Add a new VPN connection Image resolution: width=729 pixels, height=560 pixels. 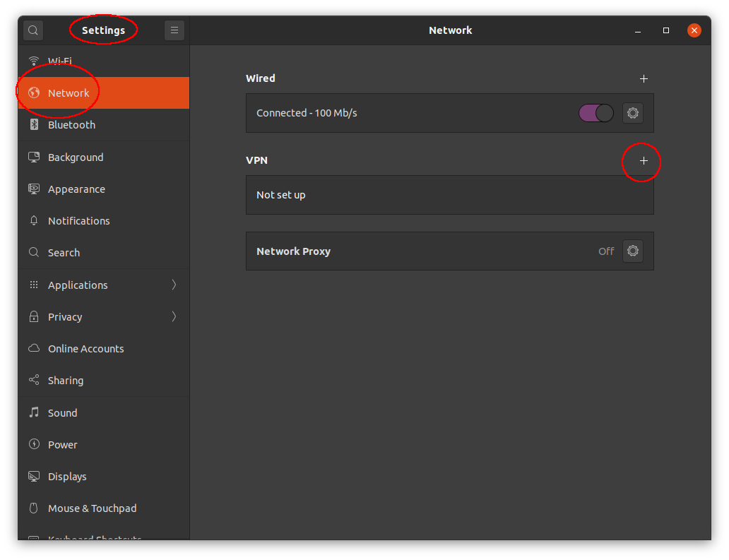(643, 161)
